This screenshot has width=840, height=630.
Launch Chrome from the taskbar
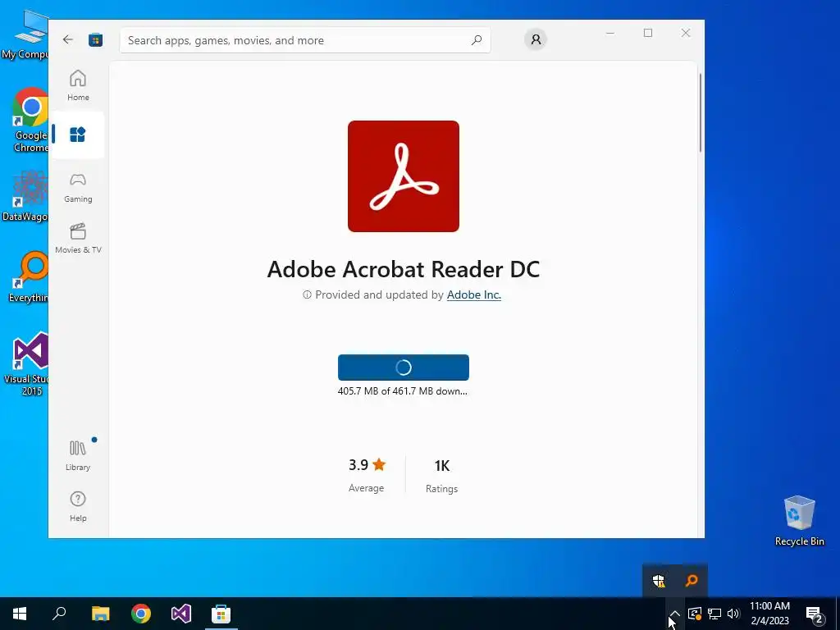(141, 614)
